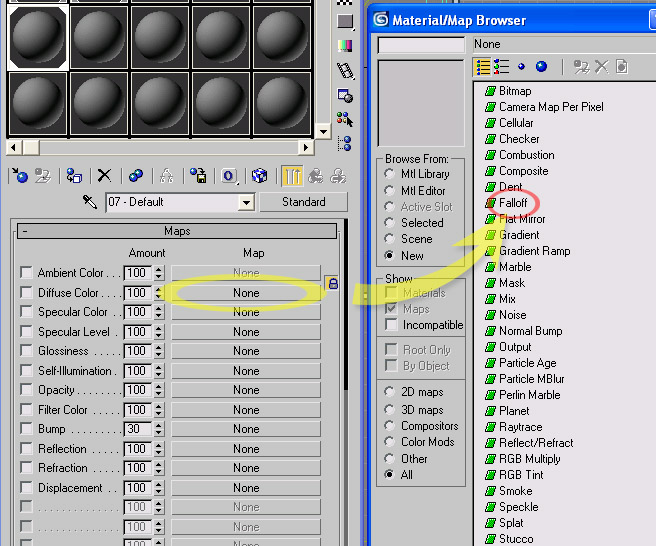The height and width of the screenshot is (546, 656).
Task: Open the material name dropdown
Action: click(x=246, y=203)
